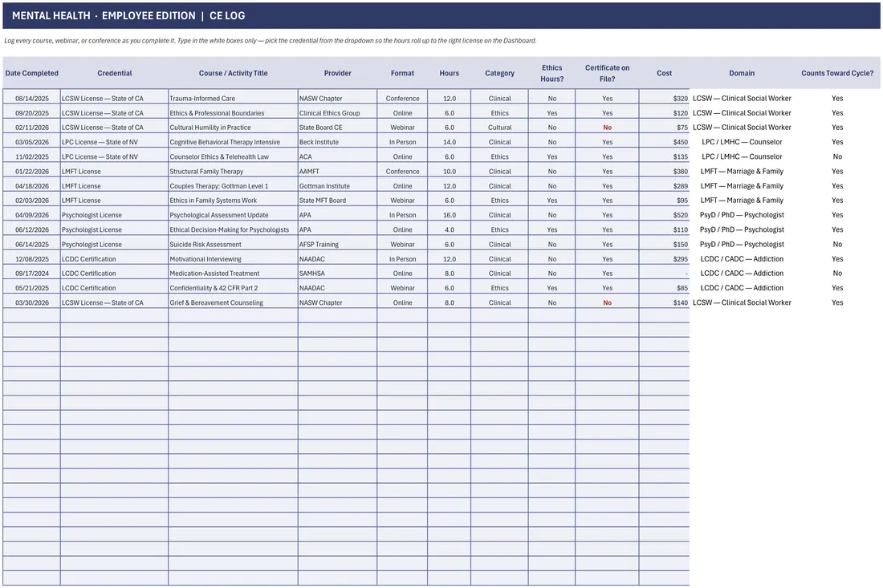
Task: Click the Format column header
Action: pyautogui.click(x=402, y=73)
